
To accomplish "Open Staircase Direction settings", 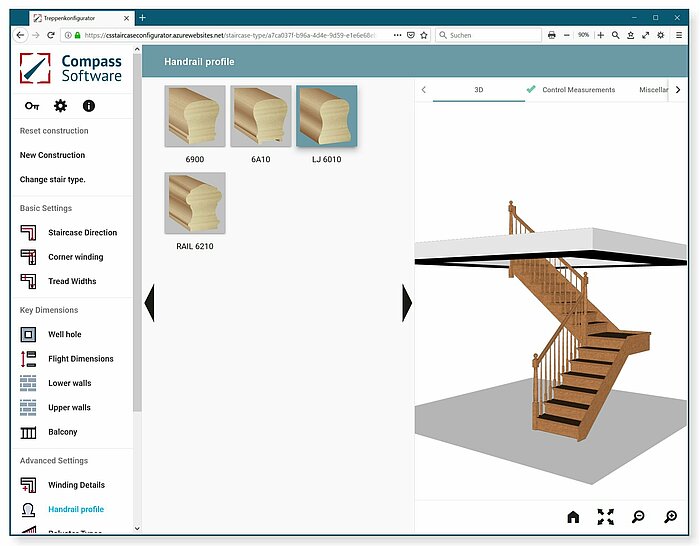I will click(x=82, y=233).
